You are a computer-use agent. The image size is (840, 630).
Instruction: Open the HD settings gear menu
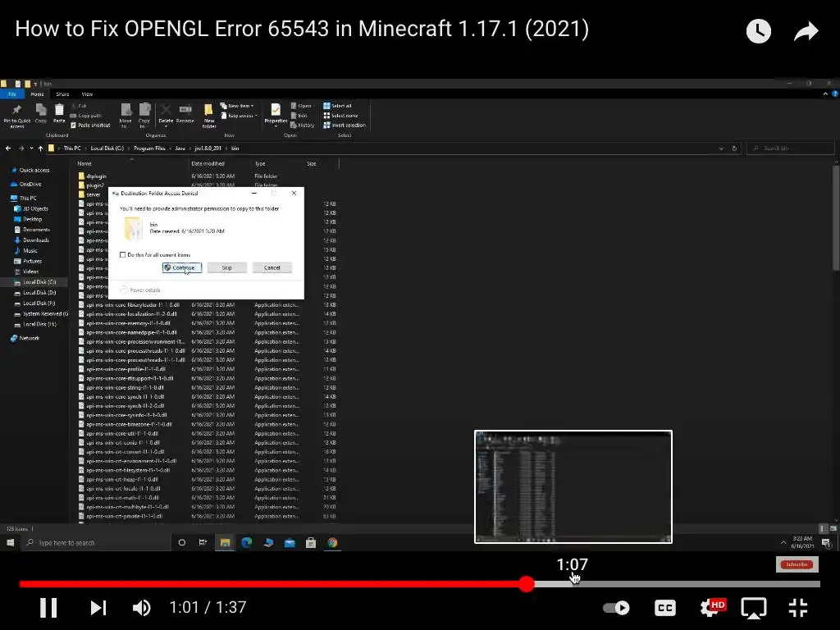(713, 608)
